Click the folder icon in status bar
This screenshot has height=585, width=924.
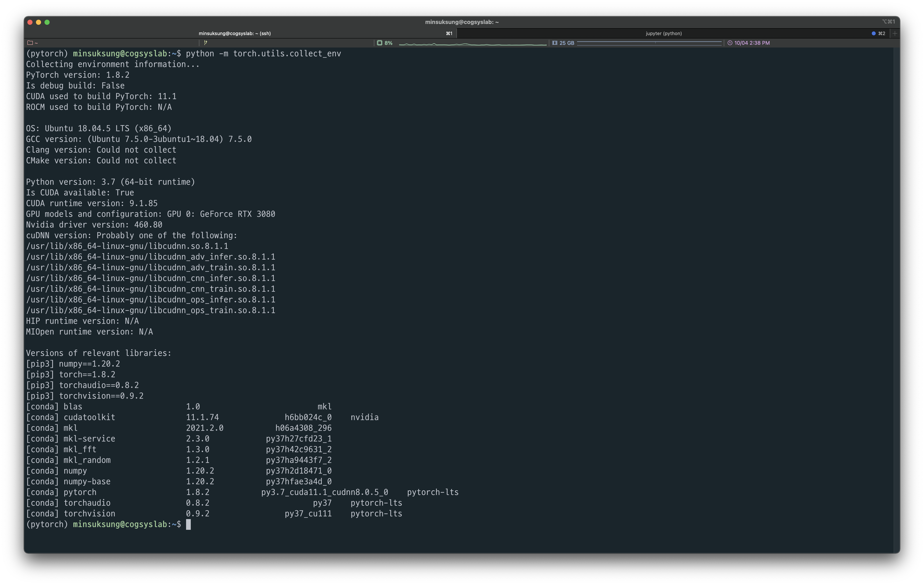coord(30,43)
